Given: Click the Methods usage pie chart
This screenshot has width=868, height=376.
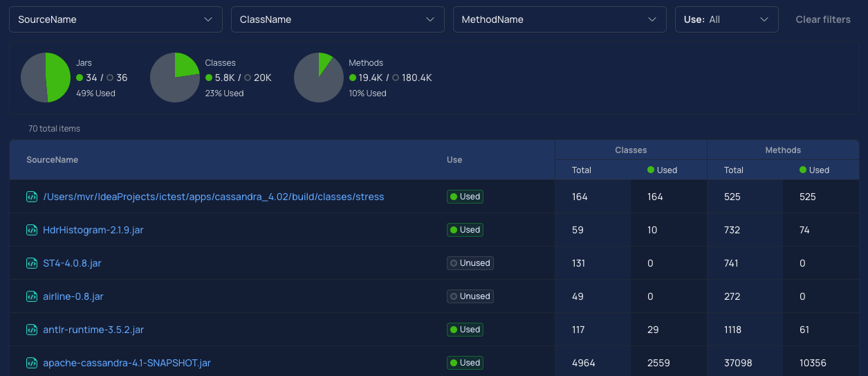Looking at the screenshot, I should click(x=319, y=78).
